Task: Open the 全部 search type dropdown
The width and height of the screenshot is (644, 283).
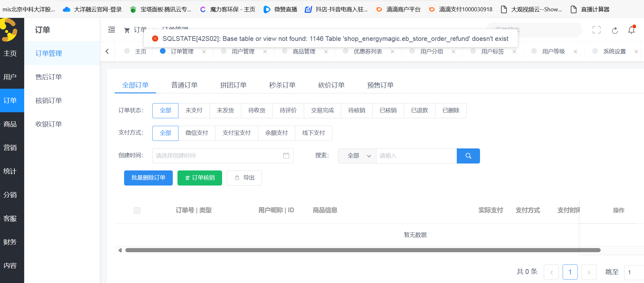Action: 357,156
